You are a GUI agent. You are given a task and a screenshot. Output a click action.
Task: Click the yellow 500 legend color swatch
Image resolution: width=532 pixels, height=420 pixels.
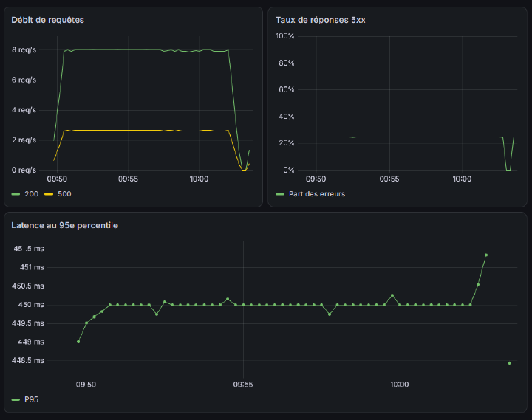pyautogui.click(x=49, y=194)
